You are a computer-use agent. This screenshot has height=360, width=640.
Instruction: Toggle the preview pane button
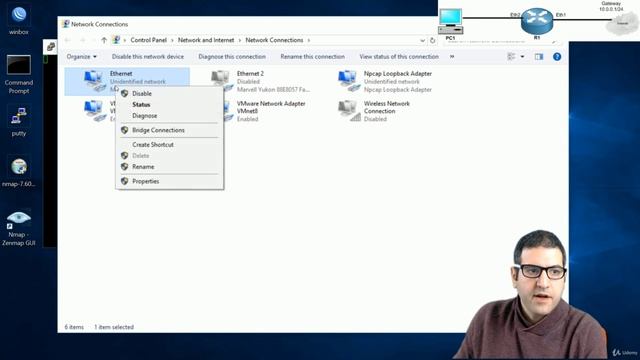tap(539, 57)
